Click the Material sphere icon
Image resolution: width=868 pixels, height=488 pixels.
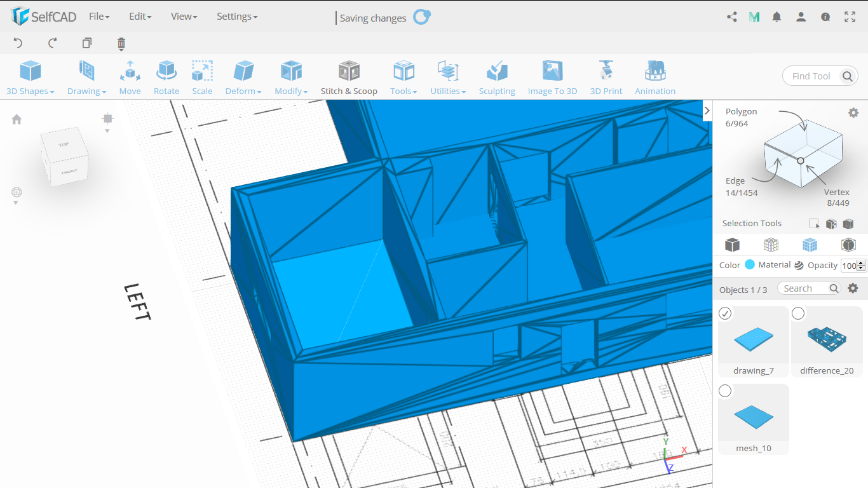pyautogui.click(x=799, y=265)
